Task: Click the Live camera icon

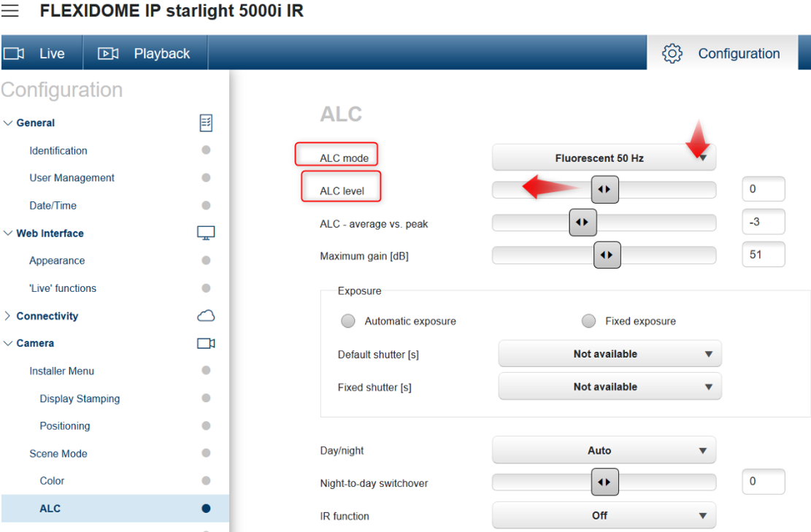Action: click(x=14, y=53)
